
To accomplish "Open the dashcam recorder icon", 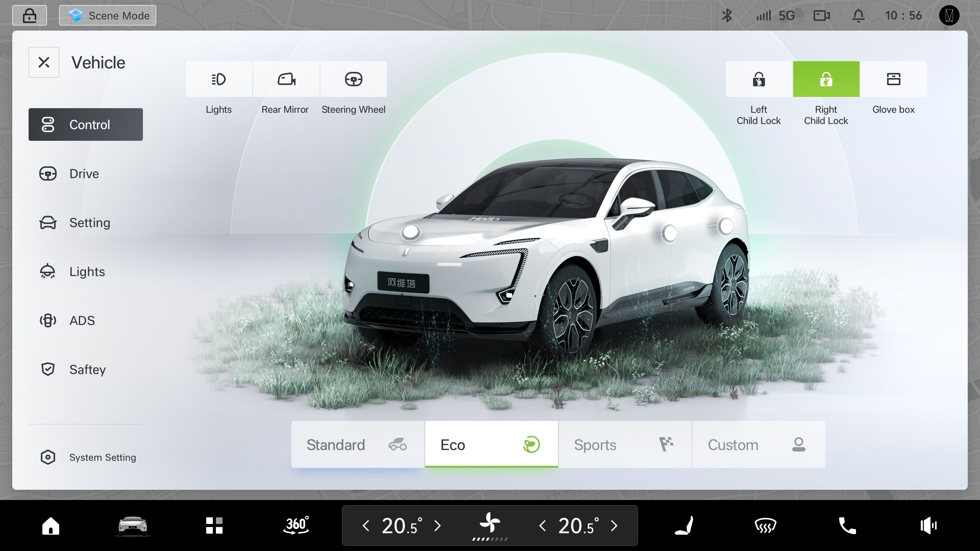I will click(x=821, y=16).
